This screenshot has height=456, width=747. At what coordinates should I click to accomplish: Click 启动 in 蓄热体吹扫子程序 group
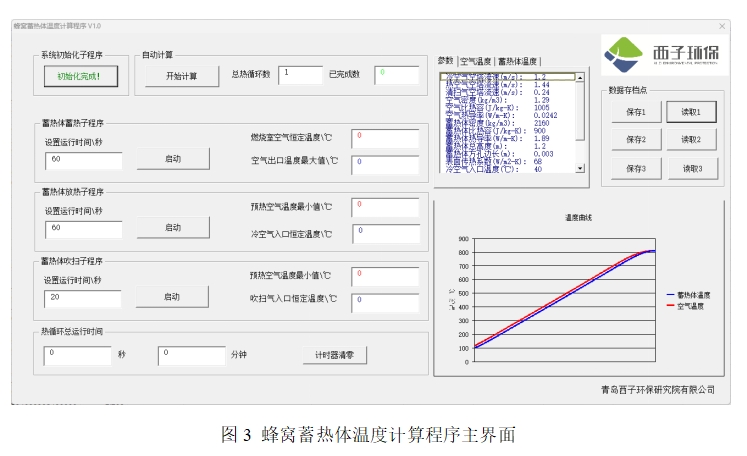click(172, 297)
